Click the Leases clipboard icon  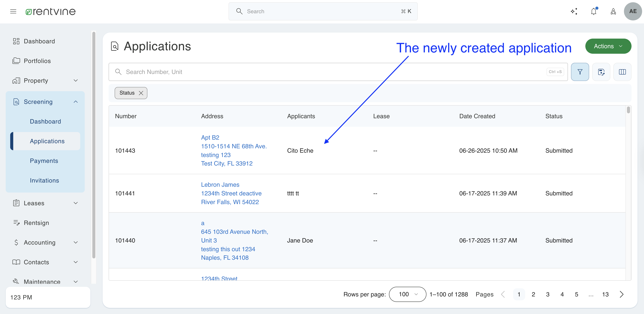click(x=16, y=203)
